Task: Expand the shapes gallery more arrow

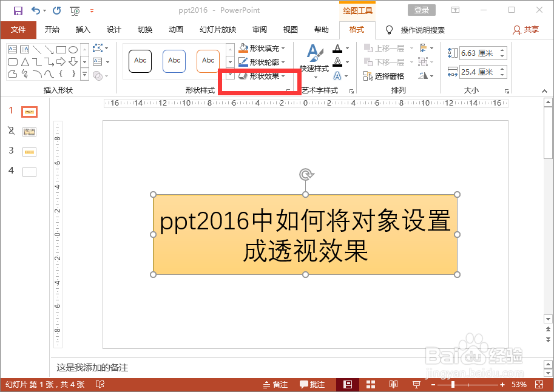Action: [84, 74]
